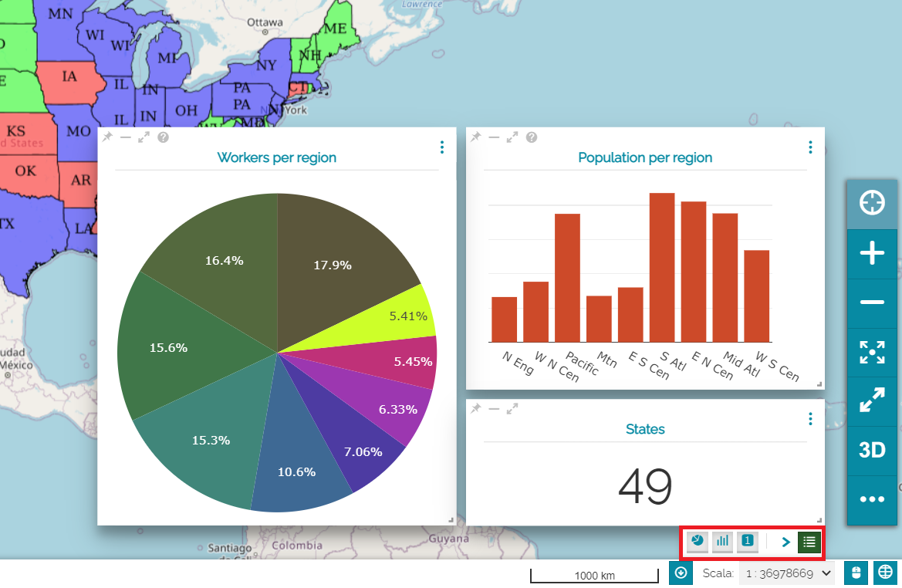Minimize the Population per region widget

coord(494,137)
